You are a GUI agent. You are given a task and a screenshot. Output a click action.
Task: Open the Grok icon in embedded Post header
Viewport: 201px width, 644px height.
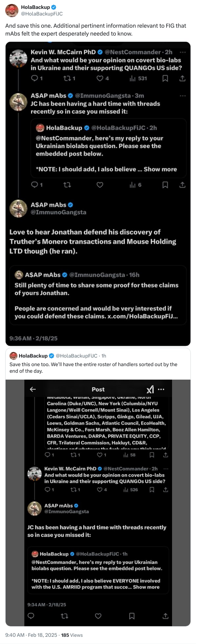pos(150,389)
